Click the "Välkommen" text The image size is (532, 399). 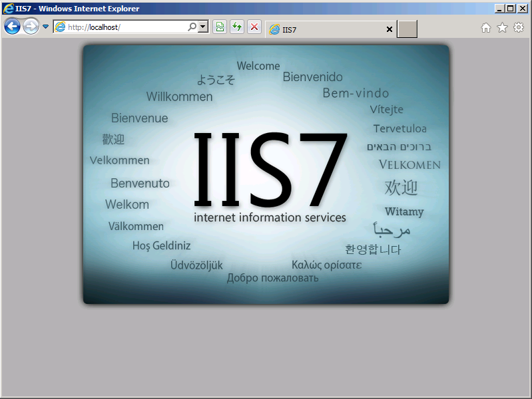coord(136,226)
